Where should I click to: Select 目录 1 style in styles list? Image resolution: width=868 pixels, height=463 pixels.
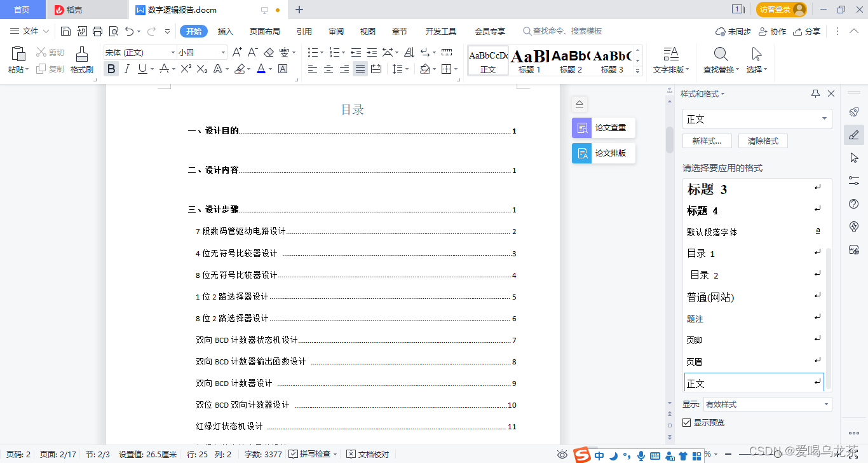click(754, 253)
